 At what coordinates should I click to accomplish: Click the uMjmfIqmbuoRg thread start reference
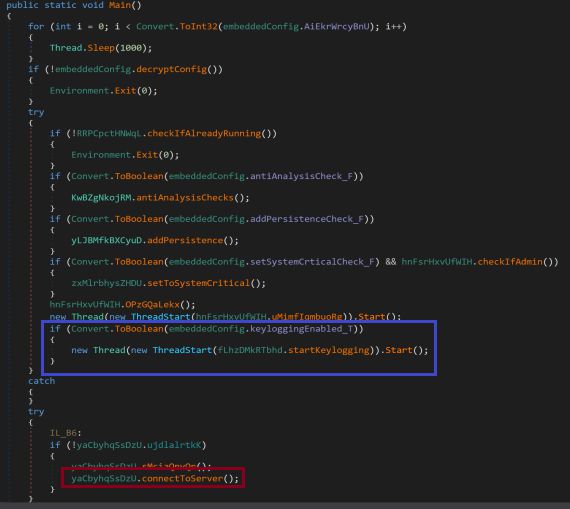pos(307,317)
